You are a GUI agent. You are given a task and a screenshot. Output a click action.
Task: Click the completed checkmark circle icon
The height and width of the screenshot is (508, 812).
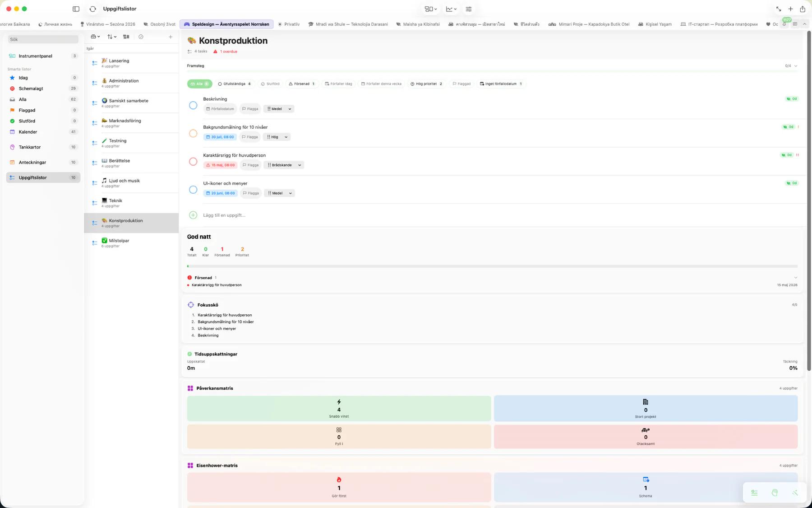[x=141, y=37]
